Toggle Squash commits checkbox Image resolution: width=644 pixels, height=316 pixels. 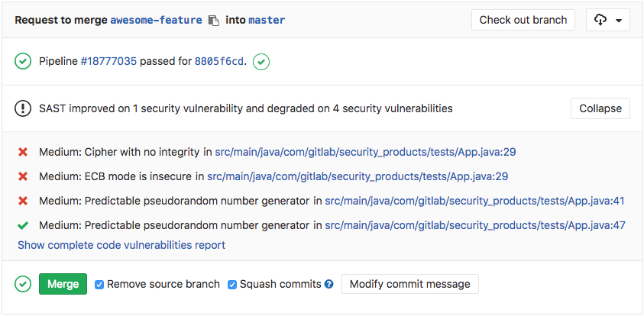(232, 285)
